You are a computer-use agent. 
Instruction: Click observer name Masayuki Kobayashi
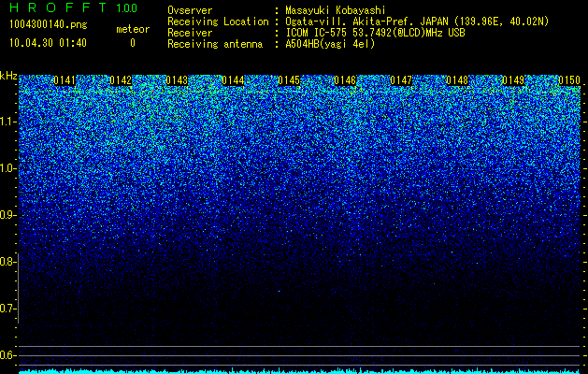point(336,10)
